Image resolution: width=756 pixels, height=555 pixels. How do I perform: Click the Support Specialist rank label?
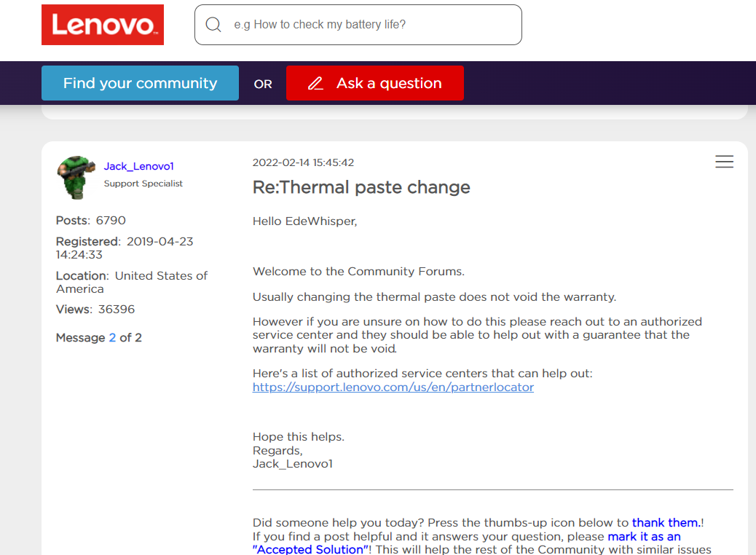(143, 184)
